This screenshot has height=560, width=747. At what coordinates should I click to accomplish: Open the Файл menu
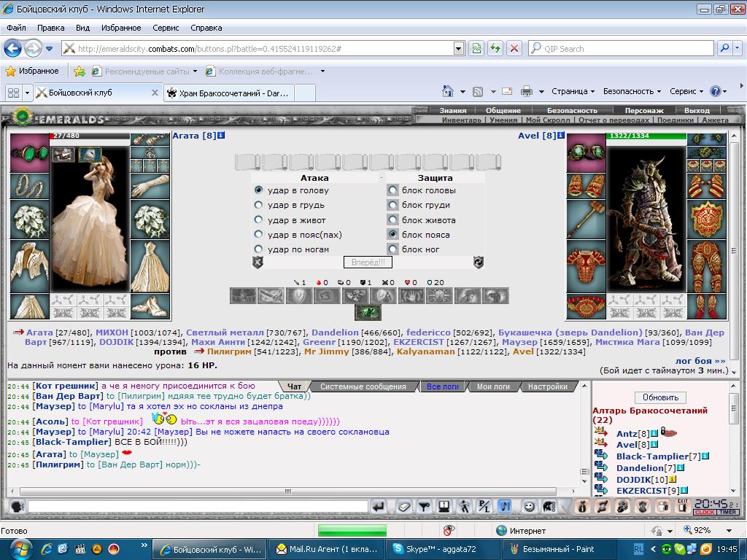tap(16, 28)
